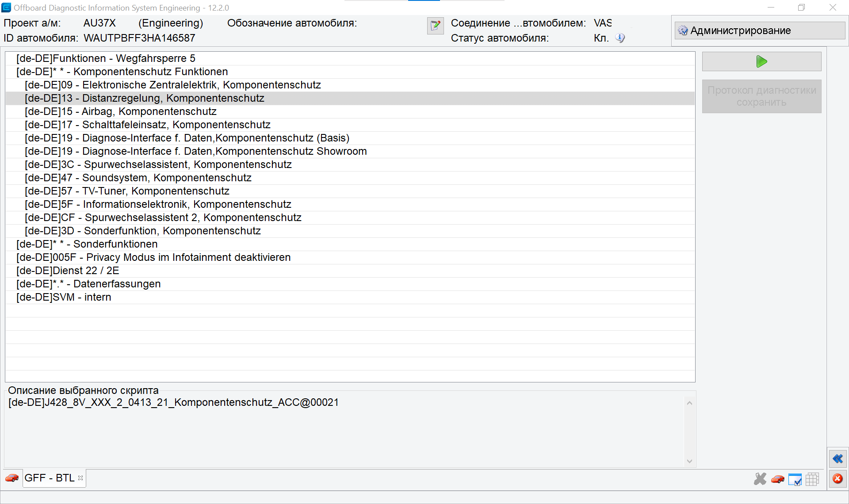849x504 pixels.
Task: Click the grid icon in the bottom bar
Action: tap(812, 479)
